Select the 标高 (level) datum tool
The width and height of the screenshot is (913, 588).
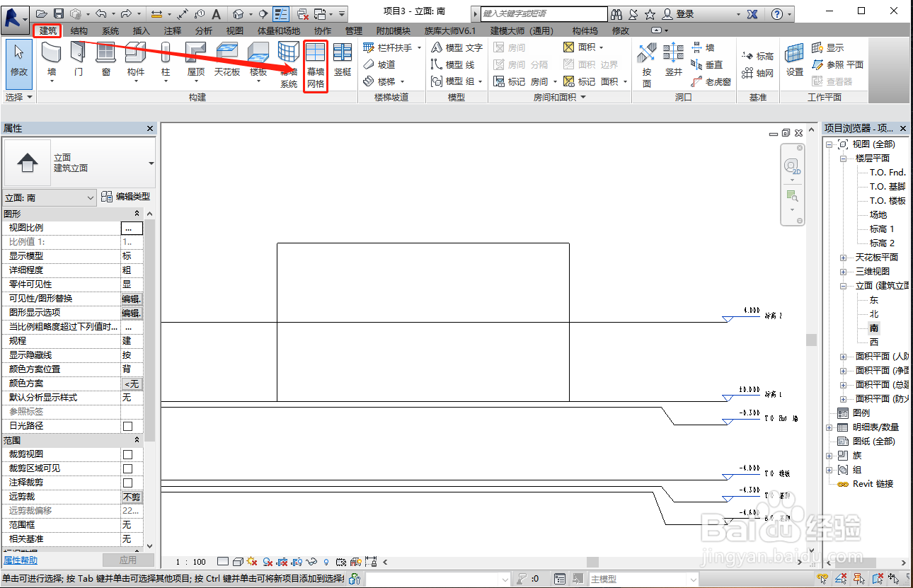[757, 56]
